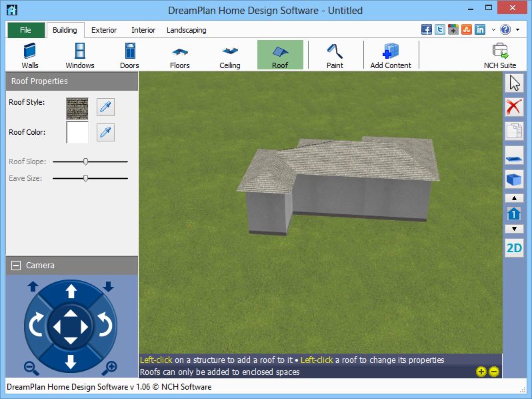The image size is (532, 399).
Task: Open the social icons overflow chevron
Action: 493,30
